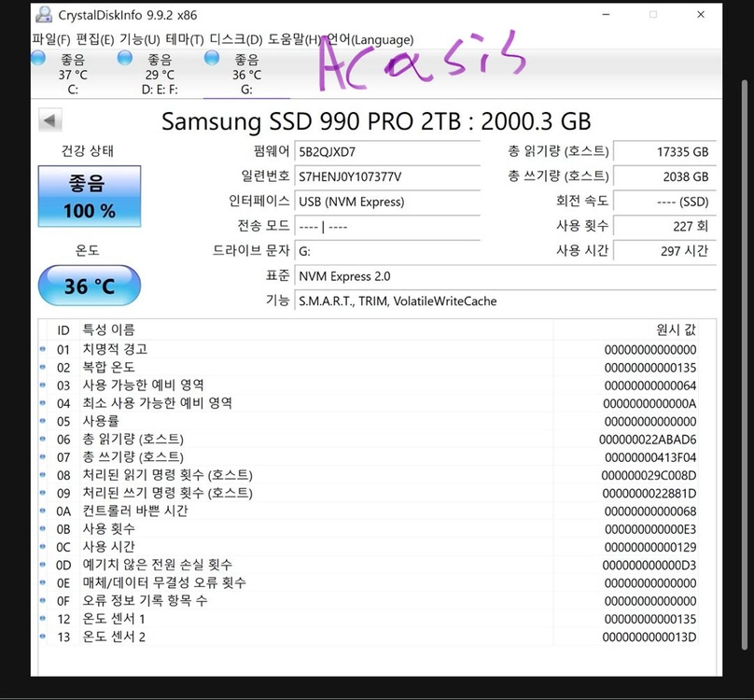The width and height of the screenshot is (754, 700).
Task: Click status dot for 05 사용률
Action: pyautogui.click(x=43, y=421)
